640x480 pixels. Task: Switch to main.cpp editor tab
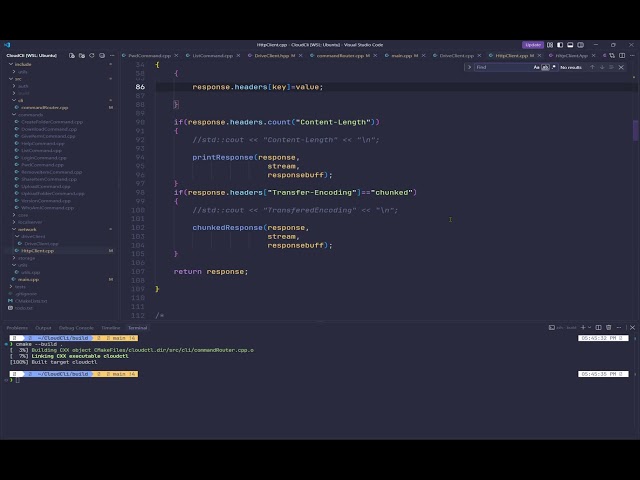402,56
